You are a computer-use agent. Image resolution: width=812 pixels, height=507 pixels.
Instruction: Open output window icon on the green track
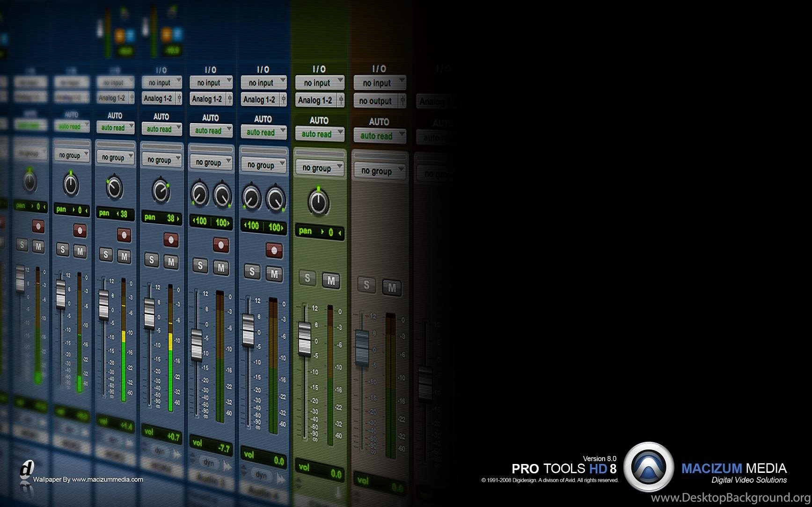click(341, 100)
